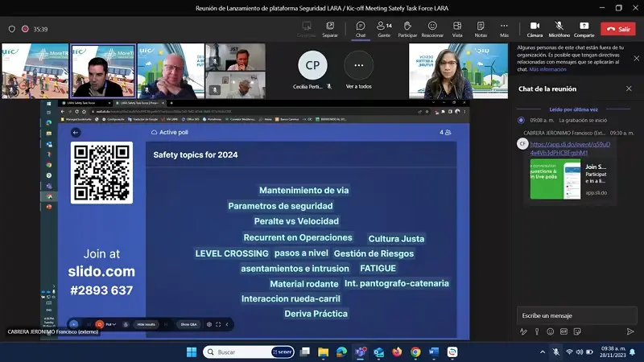Screen dimensions: 644x362
Task: Select the highlighted speaker video thumbnail
Action: pos(103,71)
